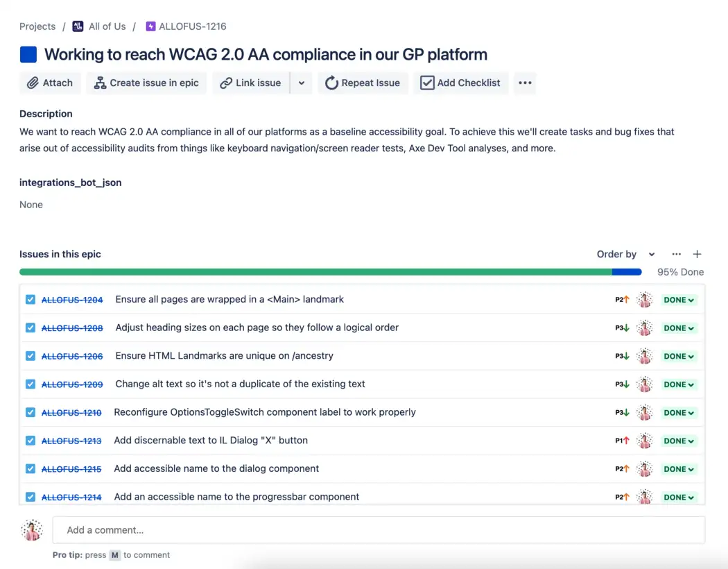The width and height of the screenshot is (728, 569).
Task: Toggle the ALLOFUS-1204 issue type checkbox icon
Action: pos(31,300)
